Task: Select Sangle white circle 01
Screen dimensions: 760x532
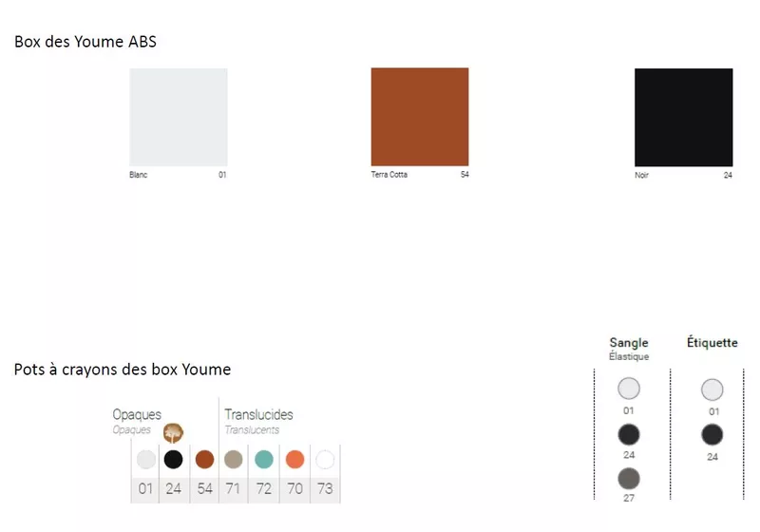Action: (629, 389)
